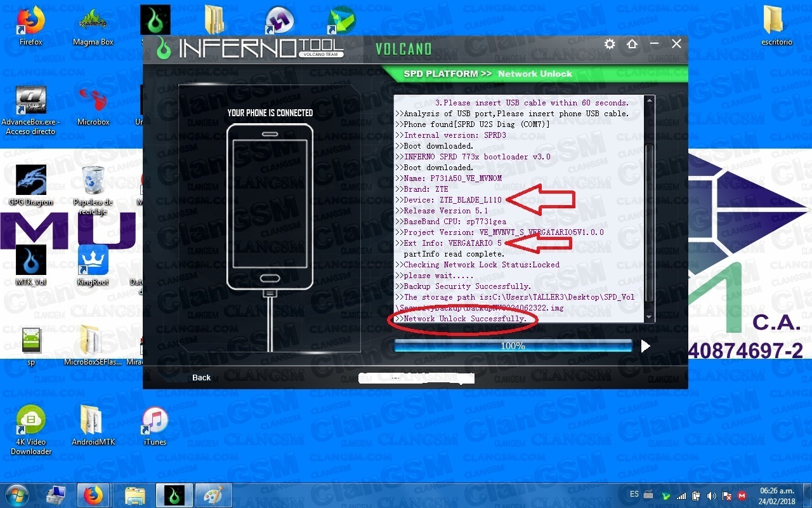Switch to Inferno Tool taskbar button
The width and height of the screenshot is (812, 508).
click(x=174, y=495)
